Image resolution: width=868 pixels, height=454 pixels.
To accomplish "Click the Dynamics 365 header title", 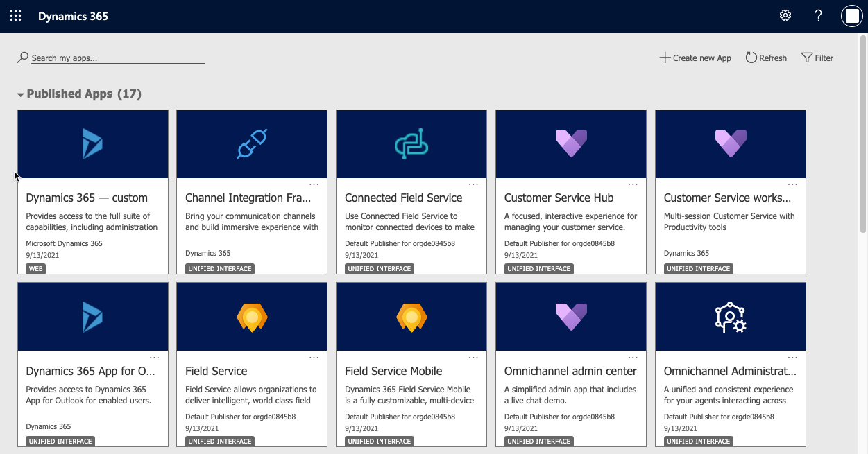I will tap(73, 16).
